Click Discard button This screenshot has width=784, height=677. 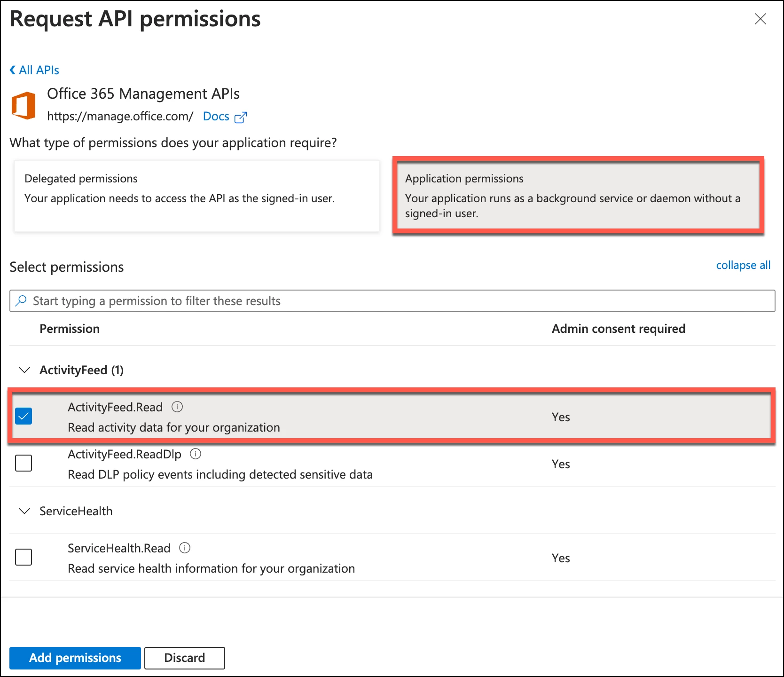pyautogui.click(x=185, y=658)
